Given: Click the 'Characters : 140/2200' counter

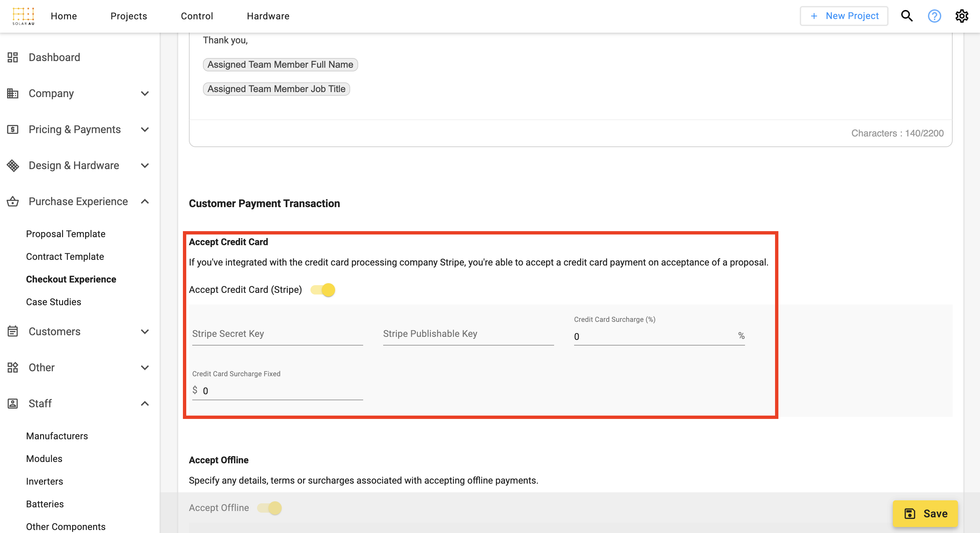Looking at the screenshot, I should coord(898,133).
